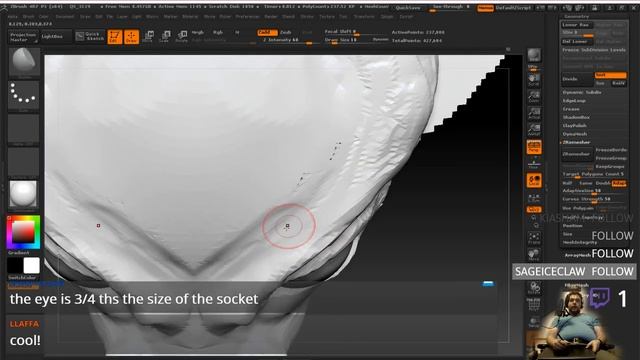Screen dimensions: 640x360
Task: Click the Del Lower button
Action: point(577,41)
